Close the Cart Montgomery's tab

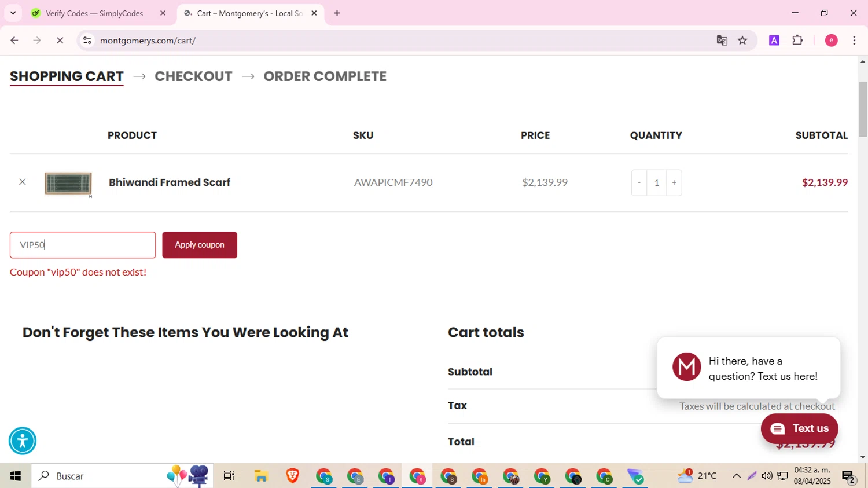pos(314,13)
